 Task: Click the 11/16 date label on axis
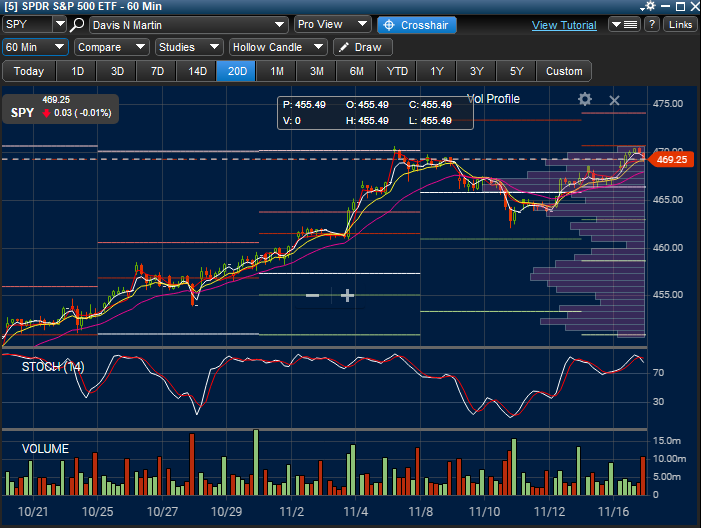(x=613, y=511)
